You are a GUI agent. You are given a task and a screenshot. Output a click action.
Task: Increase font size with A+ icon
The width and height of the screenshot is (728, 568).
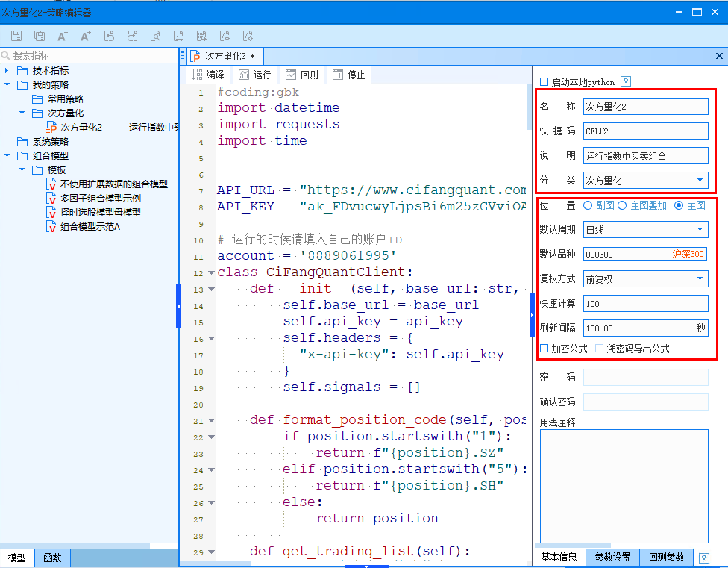pos(86,36)
